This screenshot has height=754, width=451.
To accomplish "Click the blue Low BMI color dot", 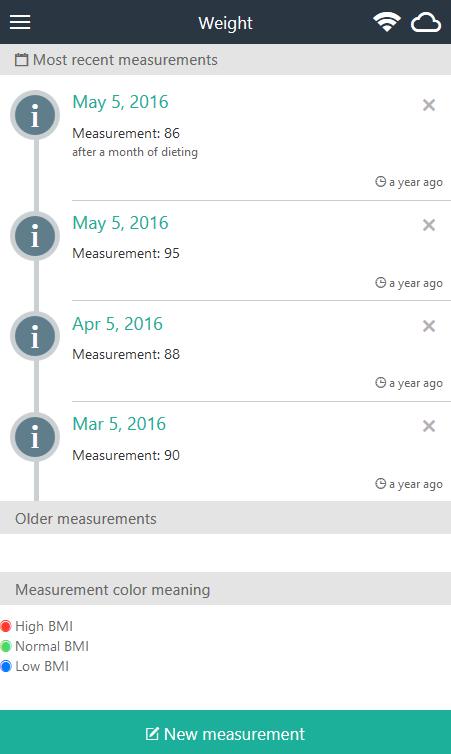I will click(6, 666).
